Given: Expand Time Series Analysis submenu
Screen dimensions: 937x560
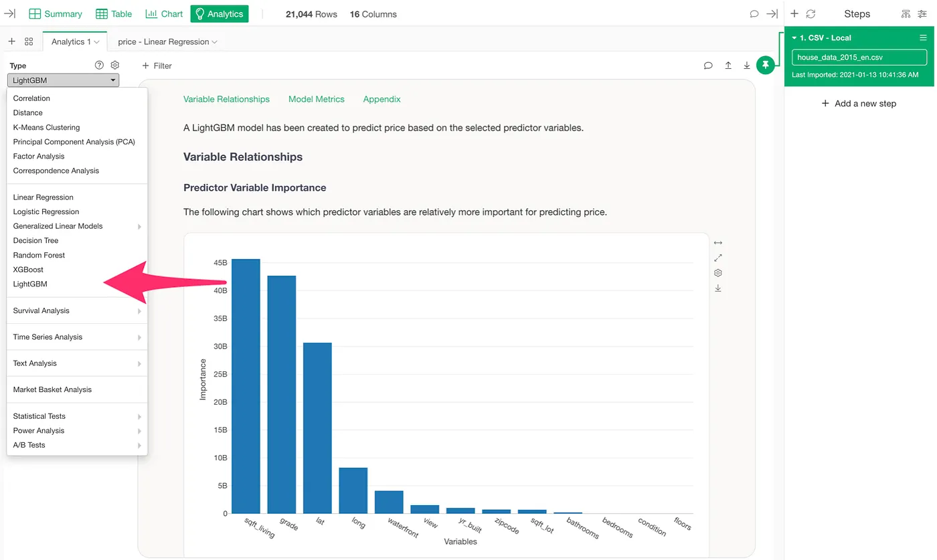Looking at the screenshot, I should [x=77, y=337].
